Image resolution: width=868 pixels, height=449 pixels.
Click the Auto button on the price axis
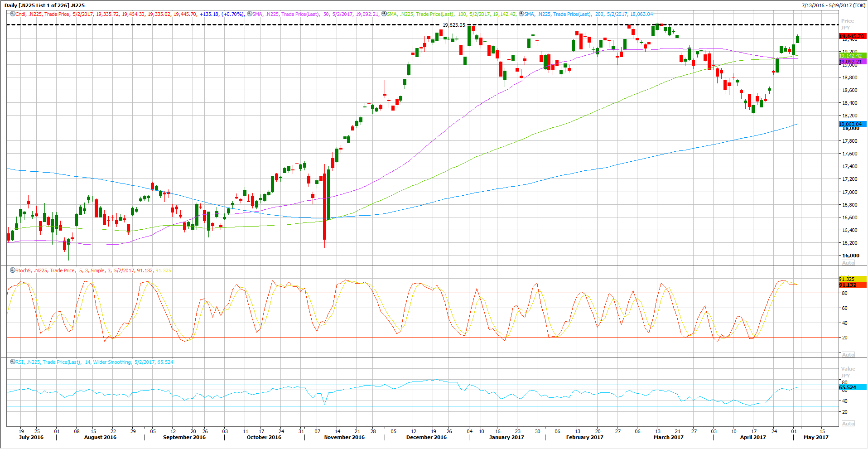click(x=848, y=263)
